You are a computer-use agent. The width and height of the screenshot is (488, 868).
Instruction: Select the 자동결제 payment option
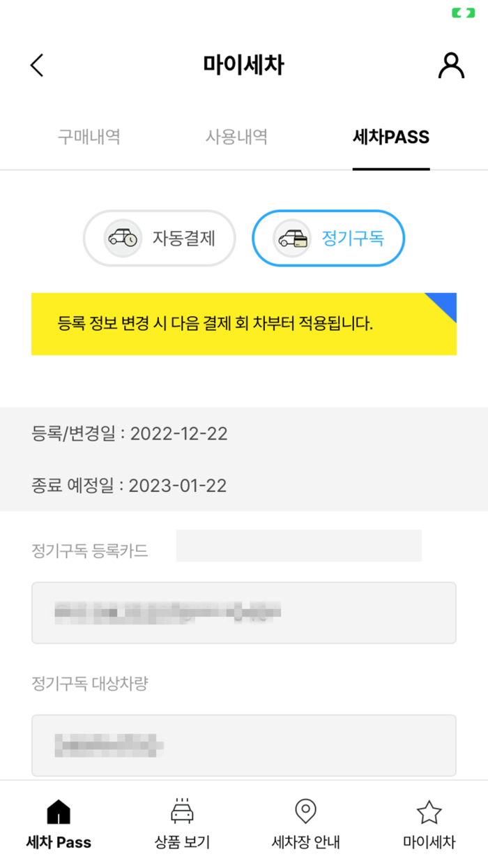coord(159,238)
